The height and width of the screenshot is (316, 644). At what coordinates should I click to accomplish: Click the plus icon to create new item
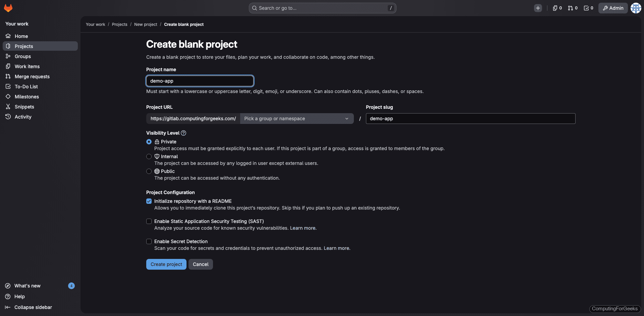point(538,8)
